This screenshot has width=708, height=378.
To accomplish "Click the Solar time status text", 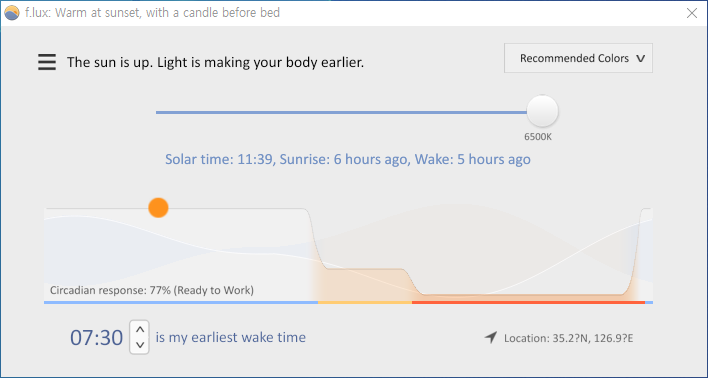I will pos(348,159).
